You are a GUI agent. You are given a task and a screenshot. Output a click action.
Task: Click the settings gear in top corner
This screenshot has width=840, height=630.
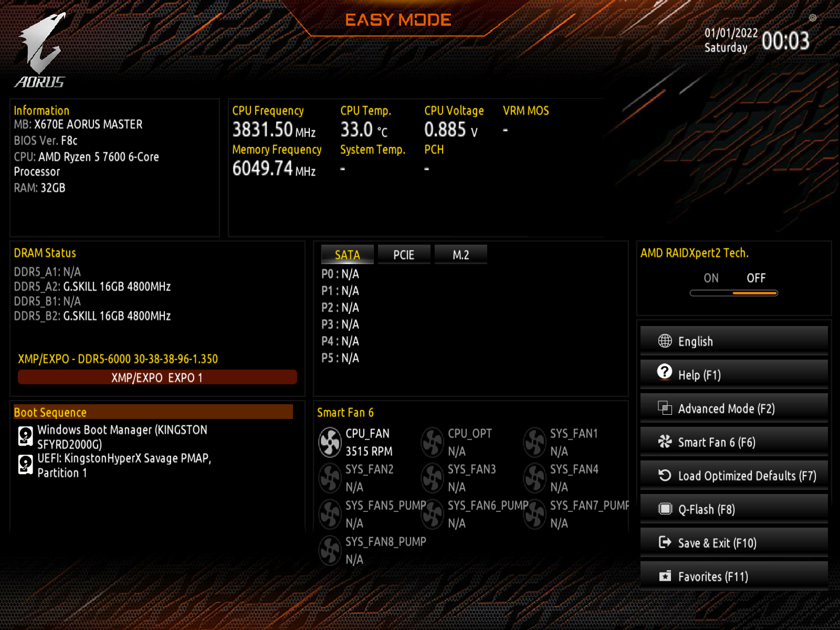(x=812, y=18)
